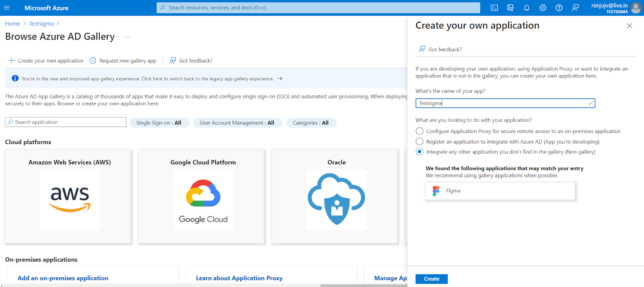Open the Oracle tile

(x=334, y=197)
